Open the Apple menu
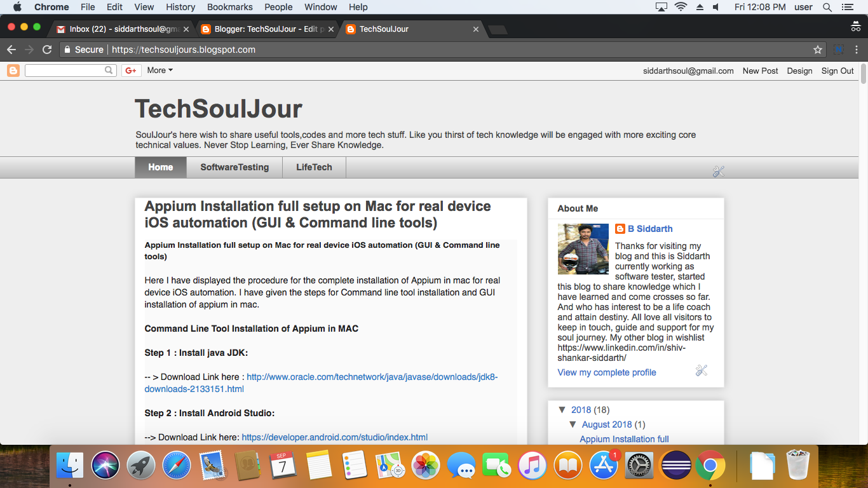The width and height of the screenshot is (868, 488). [x=17, y=7]
